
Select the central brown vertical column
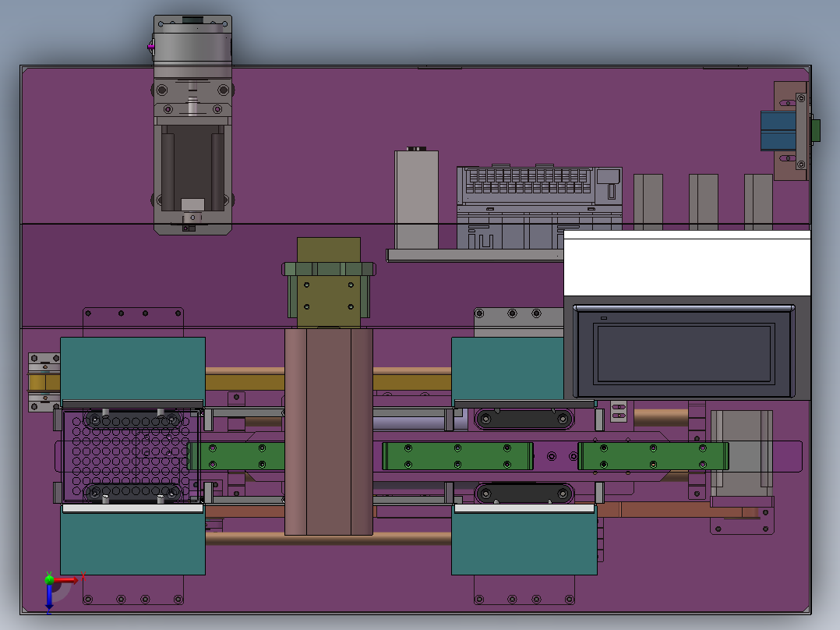(328, 432)
